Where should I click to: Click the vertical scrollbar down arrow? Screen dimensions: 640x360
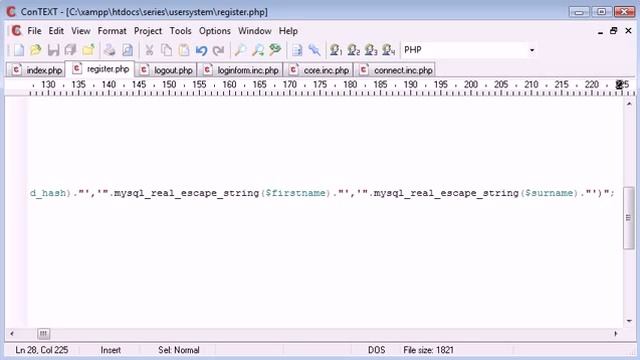[629, 321]
